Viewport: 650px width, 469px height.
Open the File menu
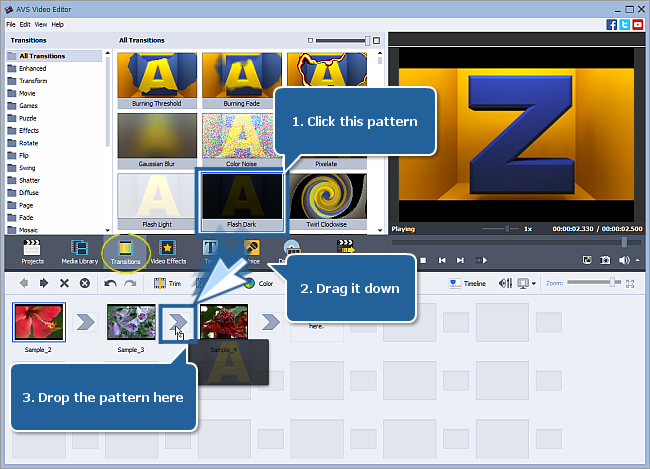coord(11,24)
